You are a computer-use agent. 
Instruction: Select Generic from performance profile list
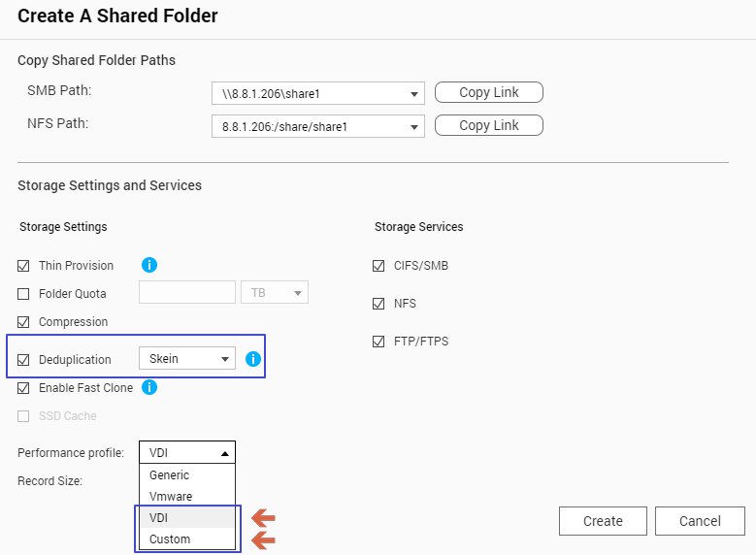click(x=170, y=475)
